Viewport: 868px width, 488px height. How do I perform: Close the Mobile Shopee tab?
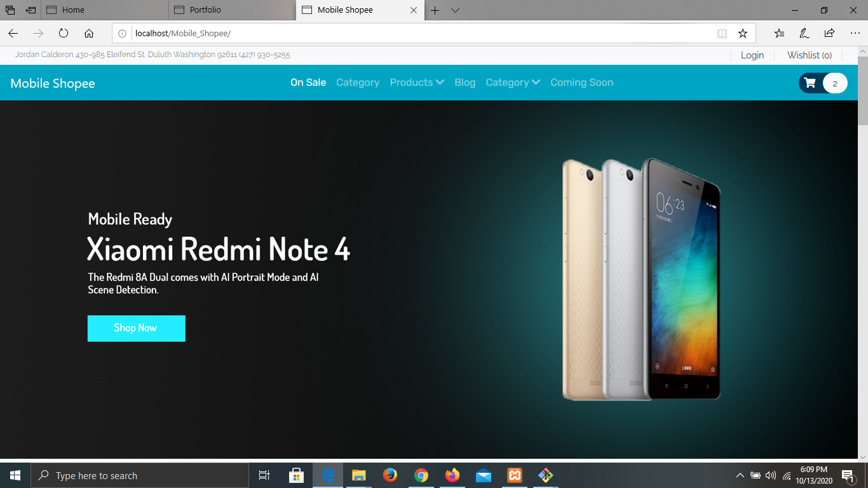point(414,10)
